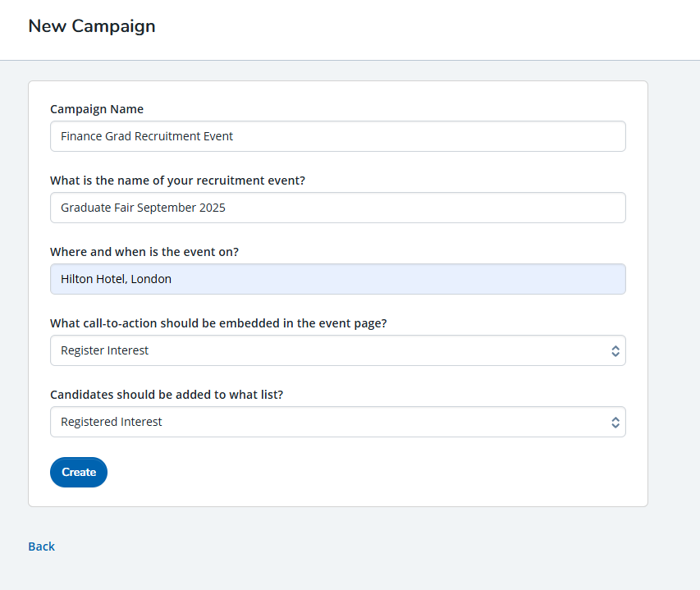
Task: Click the 'New Campaign' page heading
Action: (92, 26)
